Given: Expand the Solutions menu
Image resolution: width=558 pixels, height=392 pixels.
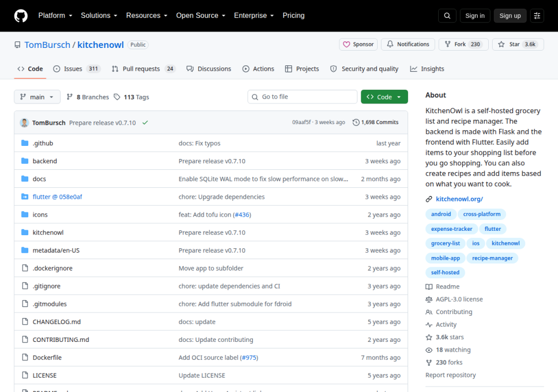Looking at the screenshot, I should [x=99, y=16].
